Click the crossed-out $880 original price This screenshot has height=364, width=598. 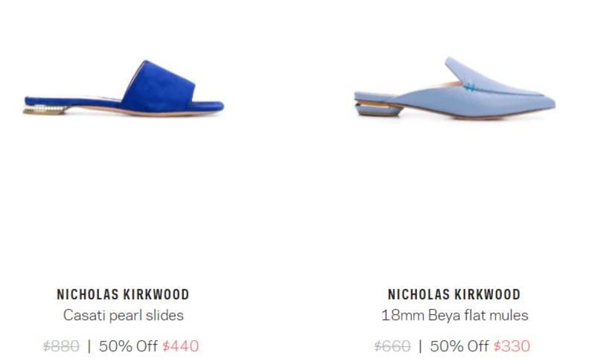click(61, 346)
